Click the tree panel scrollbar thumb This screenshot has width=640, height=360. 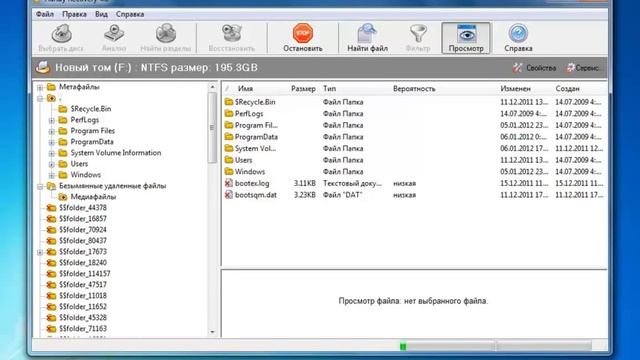pyautogui.click(x=212, y=128)
